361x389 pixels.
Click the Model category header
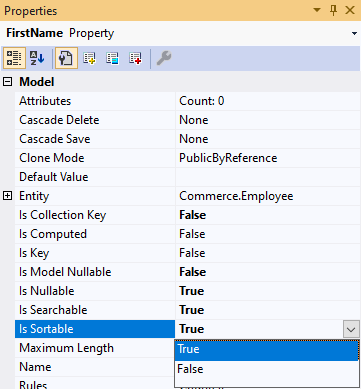tap(37, 82)
